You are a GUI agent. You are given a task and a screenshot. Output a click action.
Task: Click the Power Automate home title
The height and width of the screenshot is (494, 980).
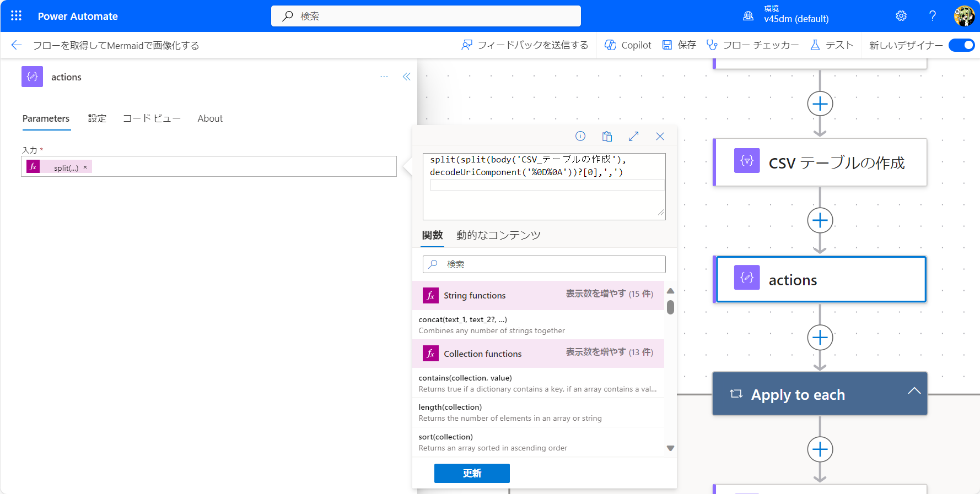[78, 17]
